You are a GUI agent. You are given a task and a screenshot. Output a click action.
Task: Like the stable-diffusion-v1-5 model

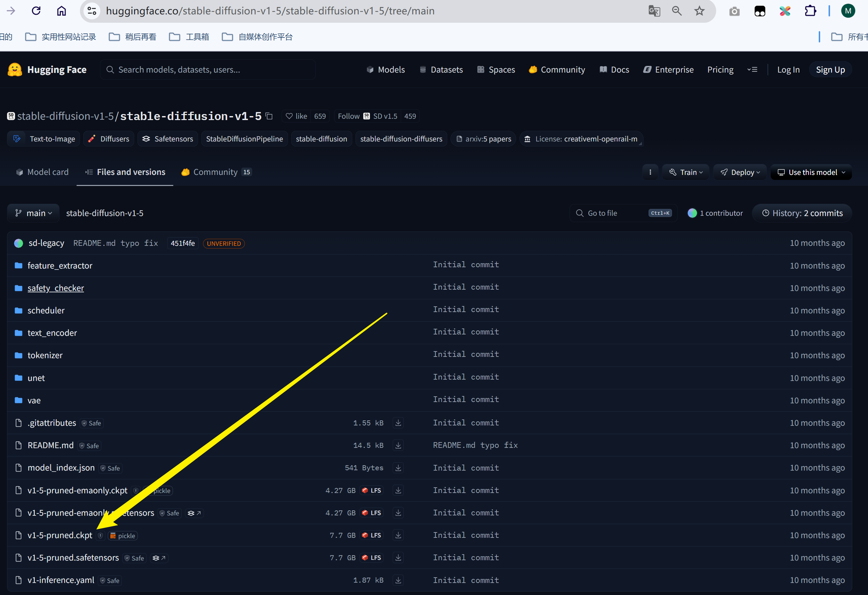(297, 116)
